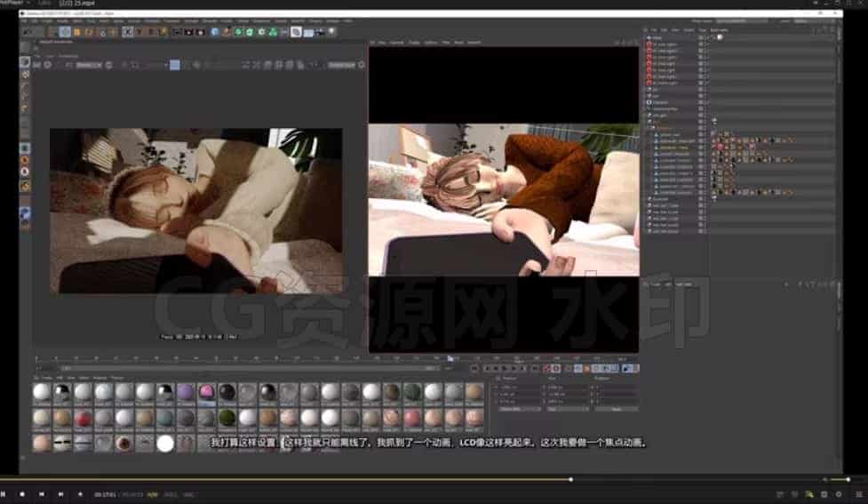Click the play forward button in C4D timeline
The image size is (868, 504).
(x=504, y=368)
